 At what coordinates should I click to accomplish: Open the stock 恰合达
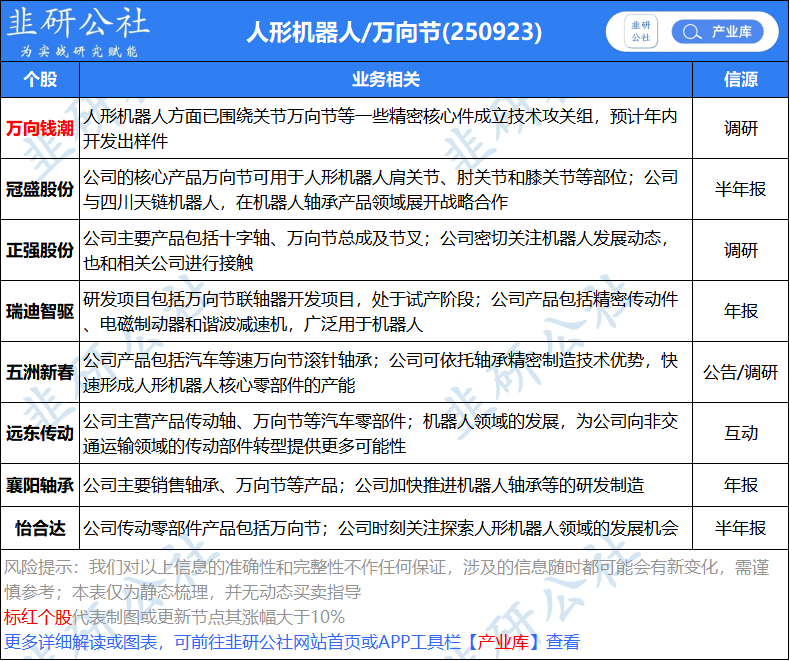coord(40,527)
